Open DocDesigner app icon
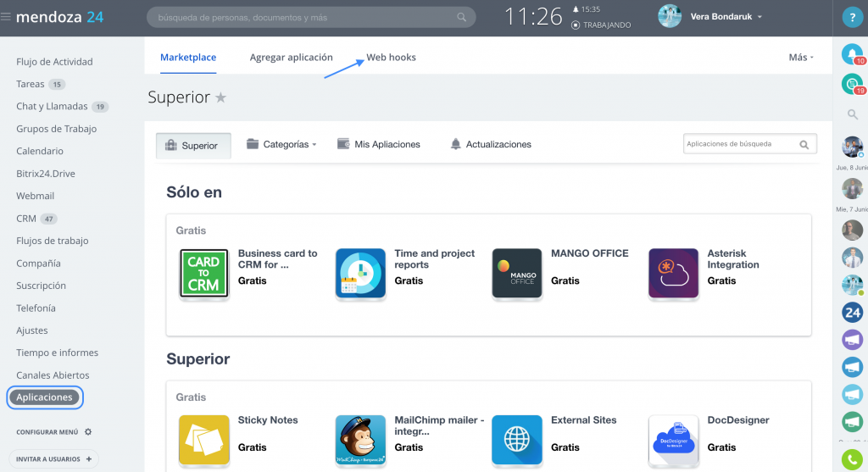868x472 pixels. (x=673, y=440)
